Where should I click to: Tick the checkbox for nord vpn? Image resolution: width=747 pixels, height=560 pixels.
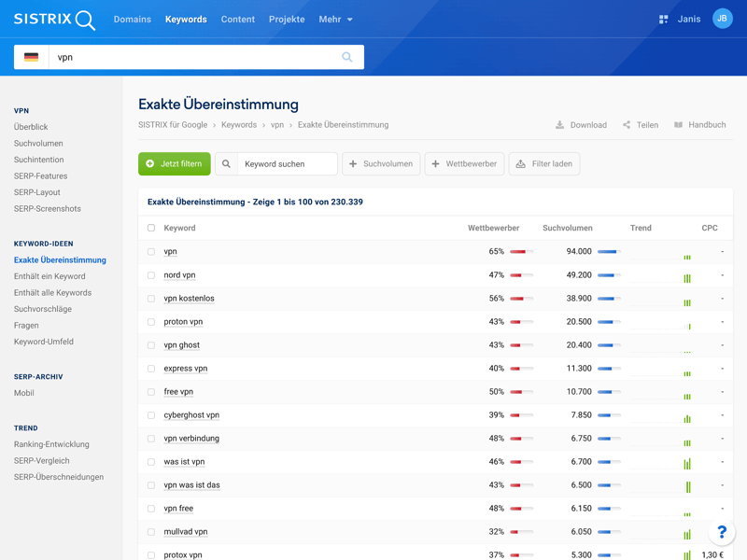click(151, 275)
